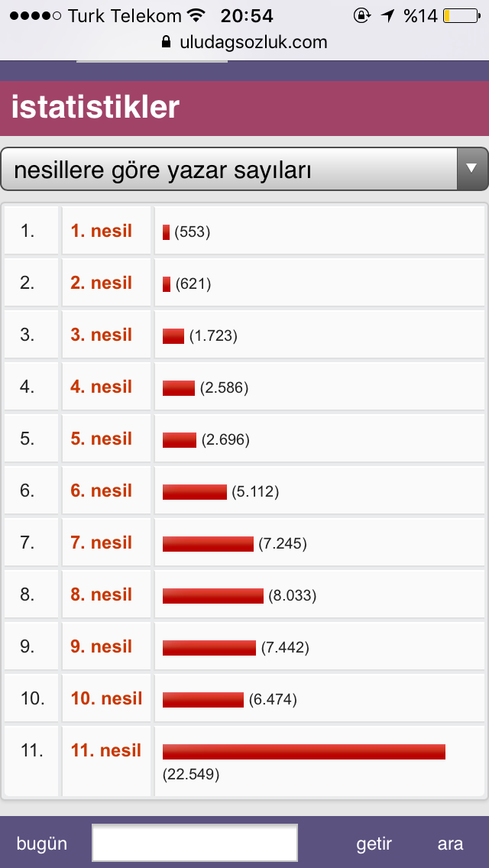The image size is (489, 868).
Task: Open dropdown arrow of statistics selector
Action: [472, 169]
